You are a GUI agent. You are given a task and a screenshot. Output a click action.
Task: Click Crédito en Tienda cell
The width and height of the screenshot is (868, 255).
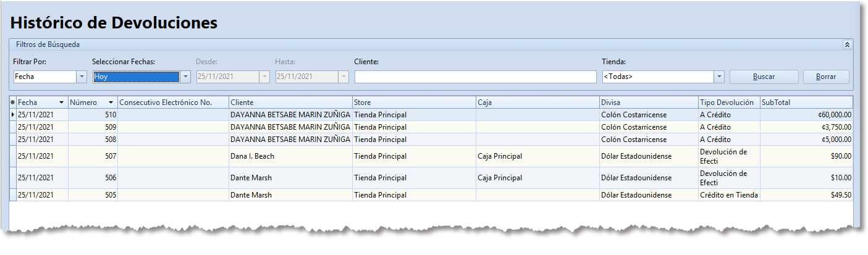[x=729, y=195]
